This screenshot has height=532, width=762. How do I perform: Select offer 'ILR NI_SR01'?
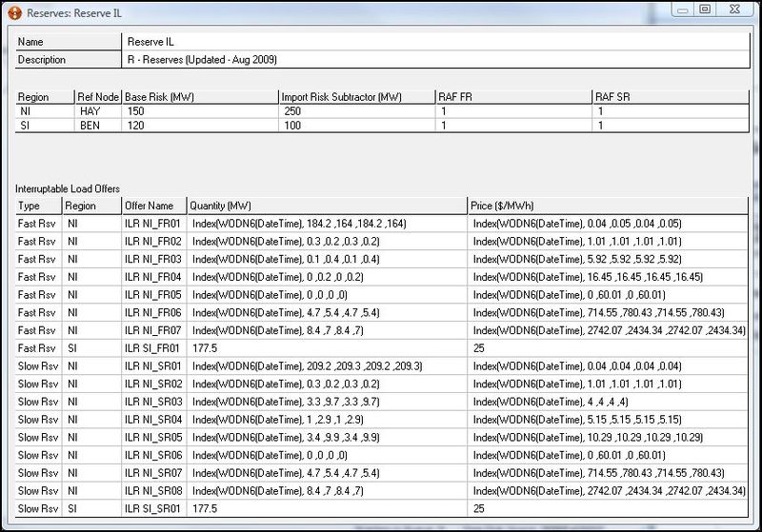tap(154, 366)
